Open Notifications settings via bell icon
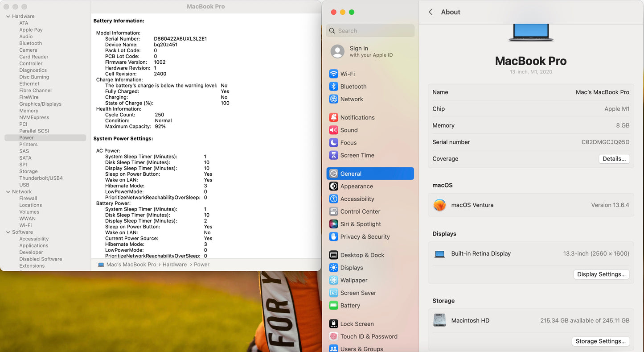 pyautogui.click(x=333, y=118)
